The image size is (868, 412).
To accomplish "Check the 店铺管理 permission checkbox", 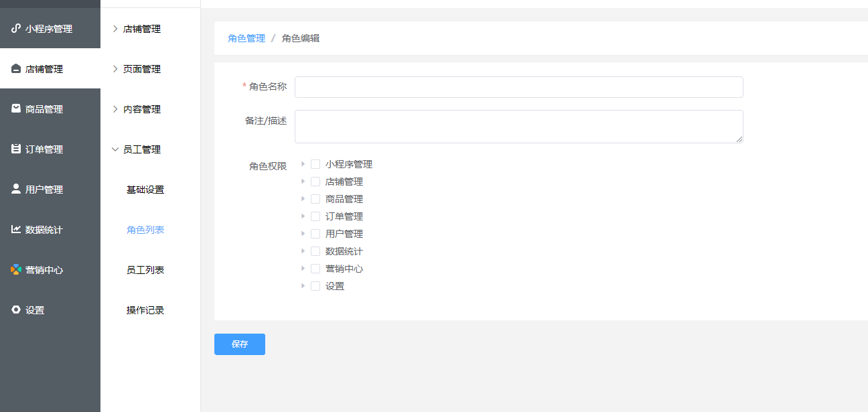I will point(315,182).
